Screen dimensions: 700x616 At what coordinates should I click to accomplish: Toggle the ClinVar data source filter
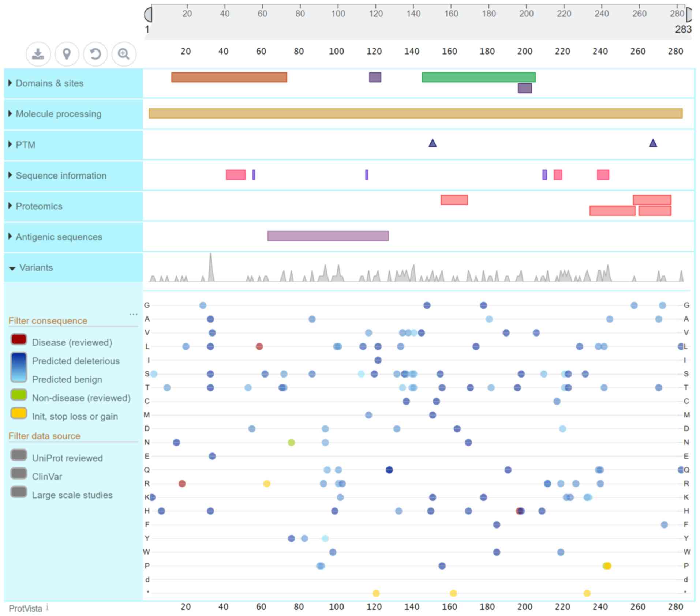pos(19,473)
